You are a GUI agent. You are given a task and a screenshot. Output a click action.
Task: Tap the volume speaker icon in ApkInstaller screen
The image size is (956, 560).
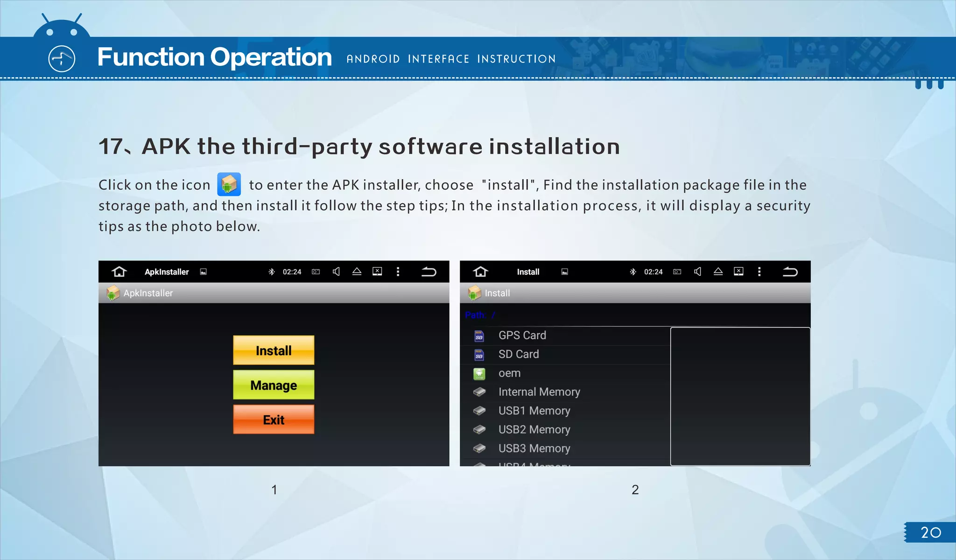[x=336, y=272]
